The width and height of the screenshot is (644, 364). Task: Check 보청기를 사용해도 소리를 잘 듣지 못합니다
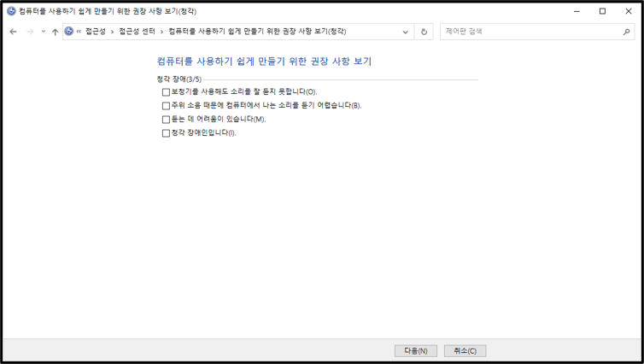pyautogui.click(x=166, y=92)
